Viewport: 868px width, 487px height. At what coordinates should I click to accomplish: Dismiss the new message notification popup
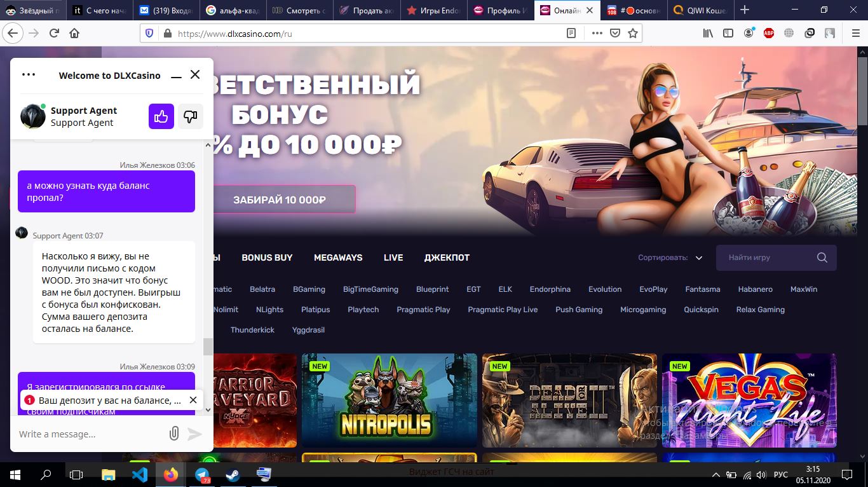[193, 401]
